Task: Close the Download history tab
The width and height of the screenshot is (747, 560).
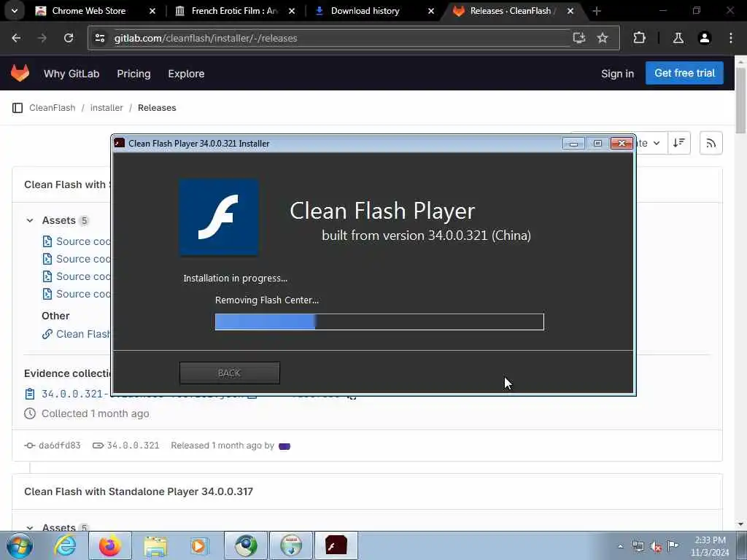Action: point(431,10)
